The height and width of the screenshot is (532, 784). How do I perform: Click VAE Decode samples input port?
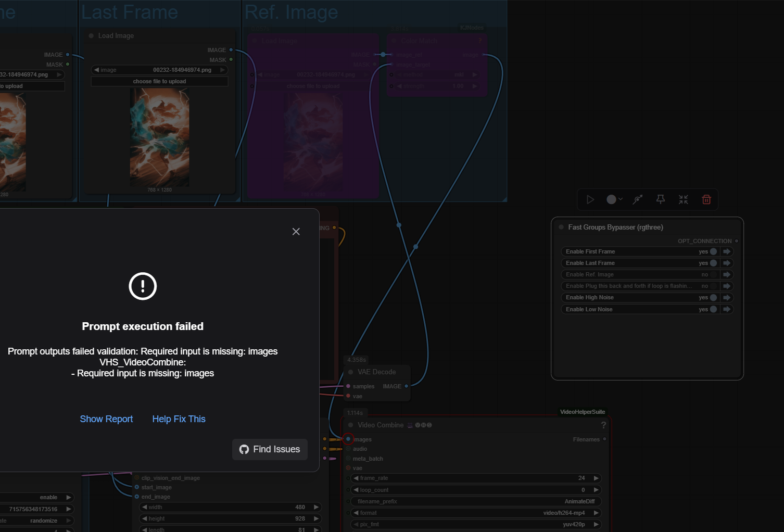(x=348, y=386)
